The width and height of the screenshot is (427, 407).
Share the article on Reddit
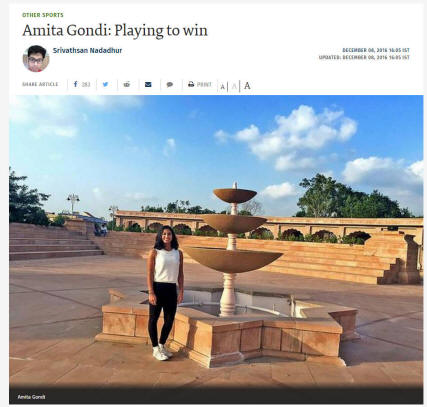127,84
